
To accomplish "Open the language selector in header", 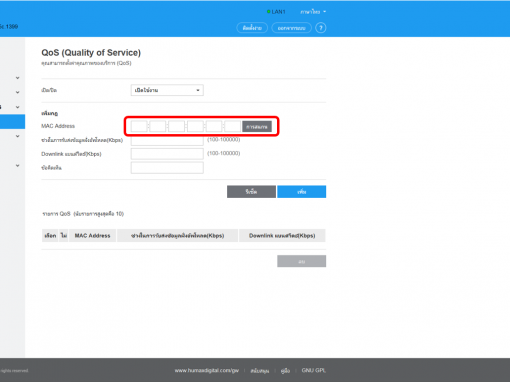I will pyautogui.click(x=313, y=12).
